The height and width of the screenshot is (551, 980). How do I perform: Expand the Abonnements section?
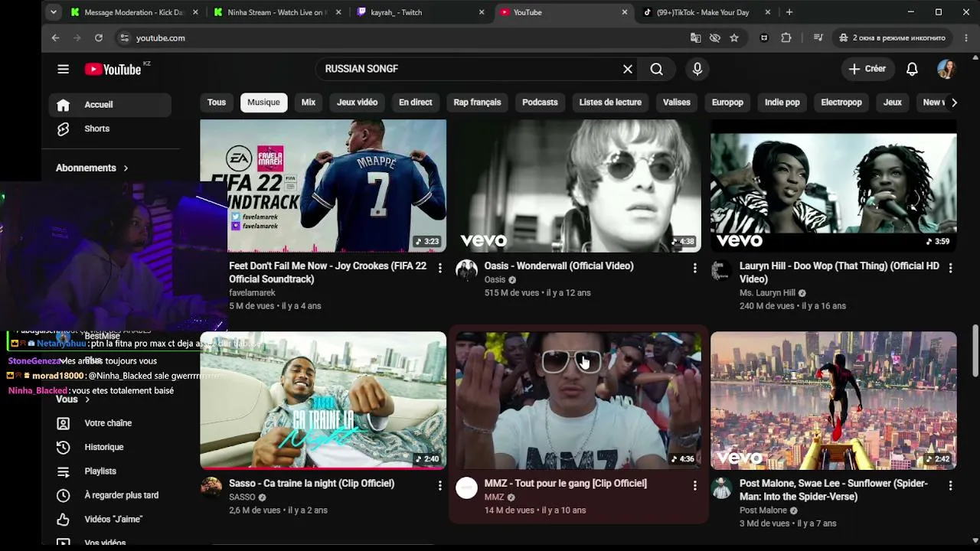tap(92, 168)
